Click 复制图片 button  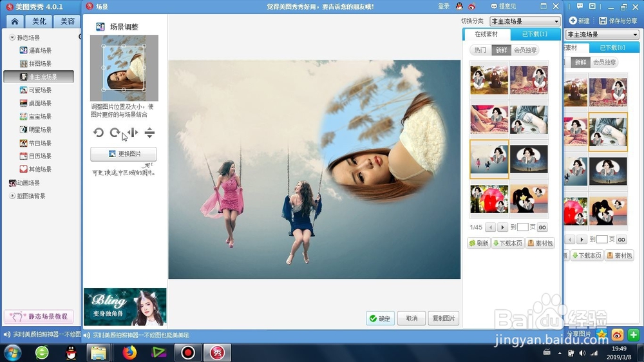click(444, 318)
